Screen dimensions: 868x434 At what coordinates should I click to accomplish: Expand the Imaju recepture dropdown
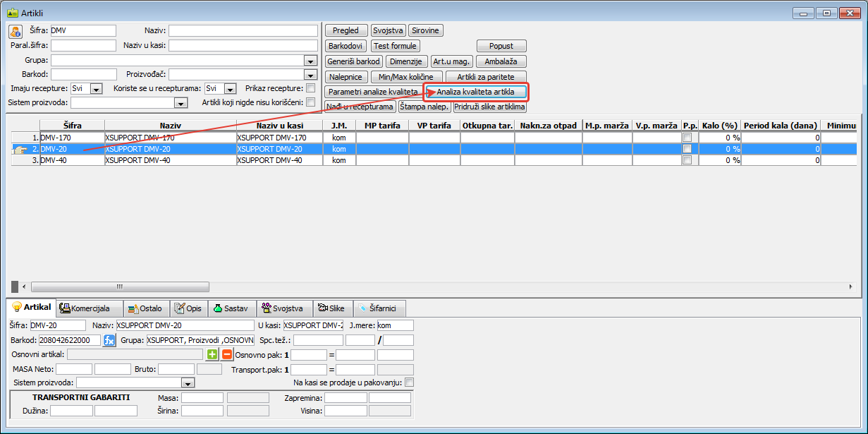[96, 89]
